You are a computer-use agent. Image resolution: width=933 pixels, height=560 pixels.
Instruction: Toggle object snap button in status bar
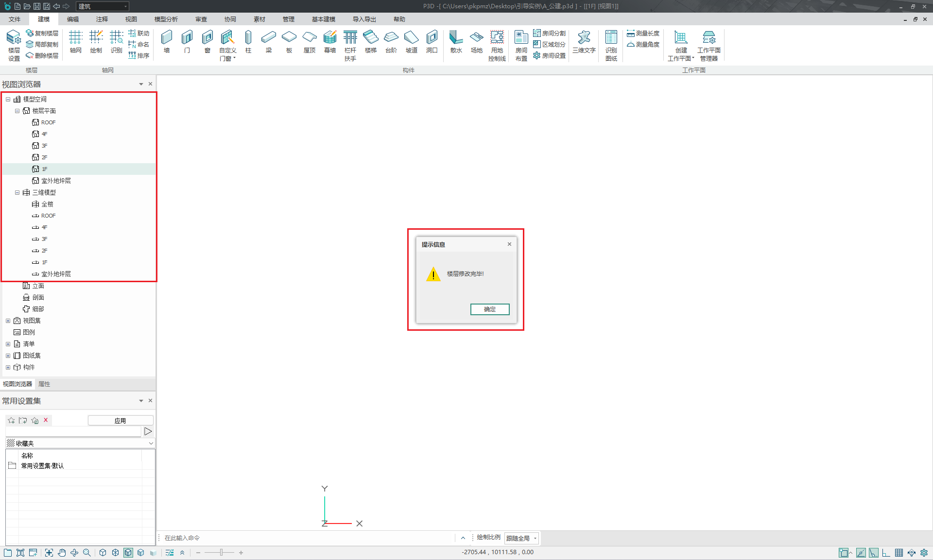844,553
